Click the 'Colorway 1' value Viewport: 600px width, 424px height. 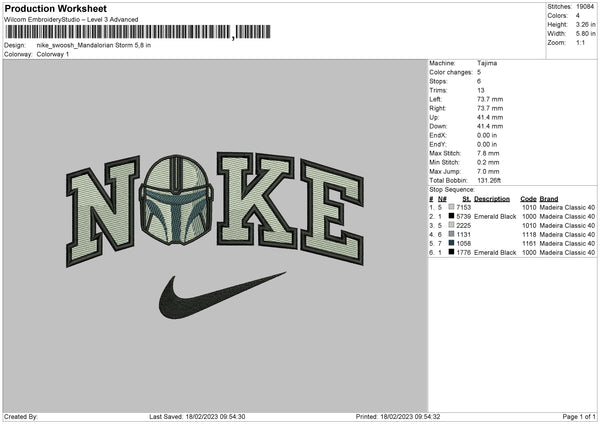point(53,54)
